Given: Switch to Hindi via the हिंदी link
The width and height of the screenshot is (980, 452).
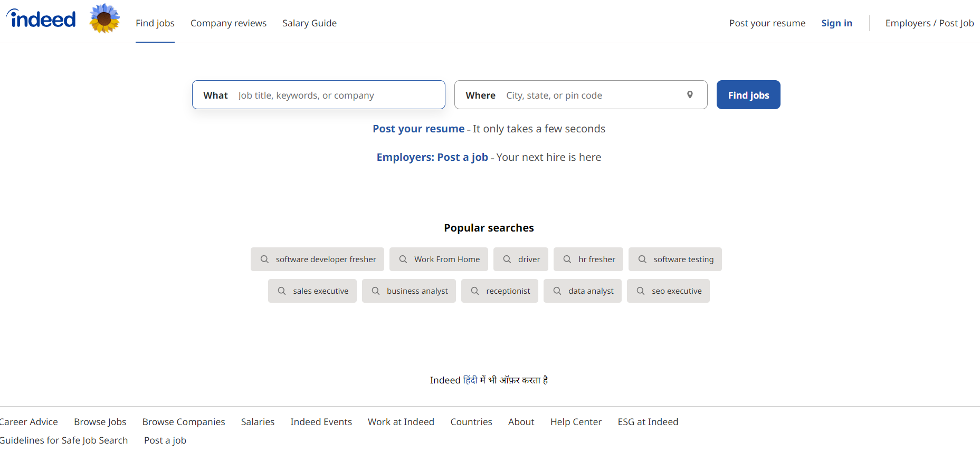Looking at the screenshot, I should pyautogui.click(x=470, y=380).
